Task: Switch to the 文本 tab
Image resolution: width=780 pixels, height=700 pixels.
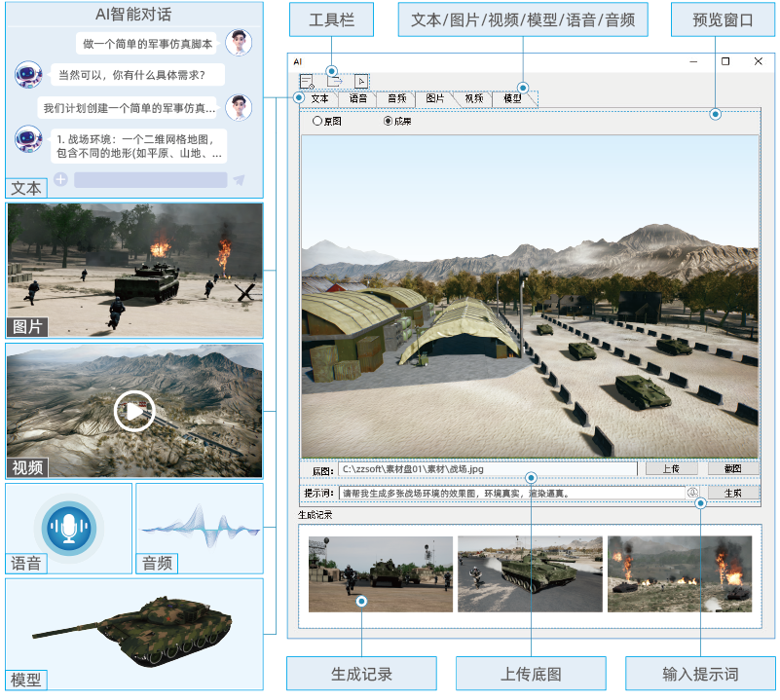Action: 319,98
